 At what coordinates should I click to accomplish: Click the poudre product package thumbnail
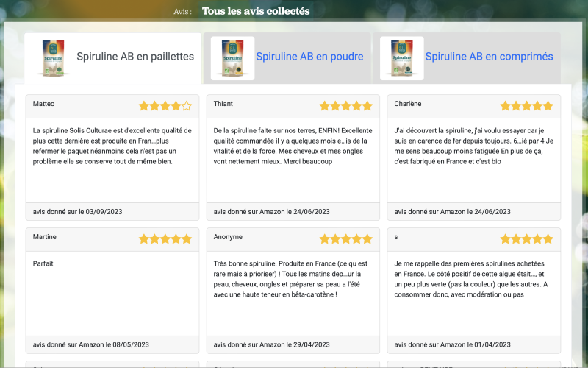[232, 58]
